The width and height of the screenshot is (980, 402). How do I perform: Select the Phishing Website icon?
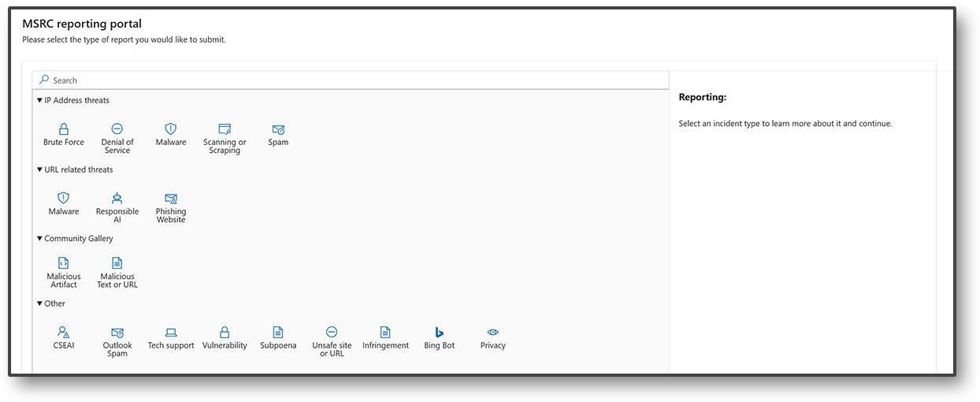click(x=171, y=198)
